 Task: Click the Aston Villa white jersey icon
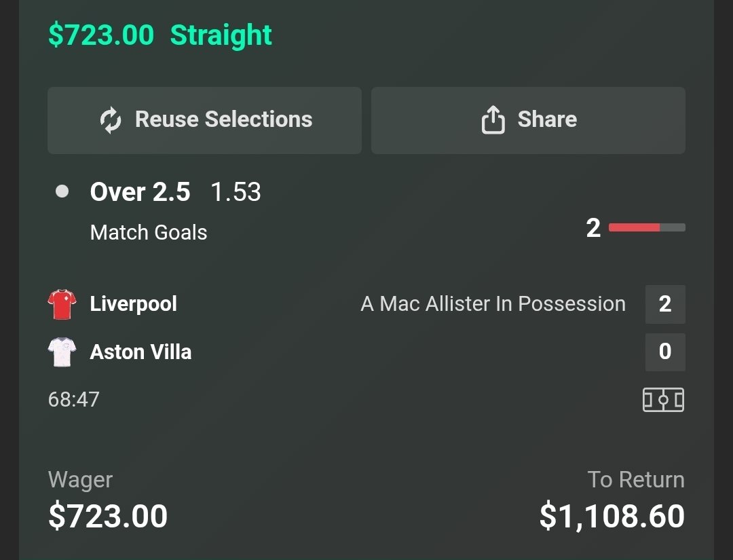62,352
